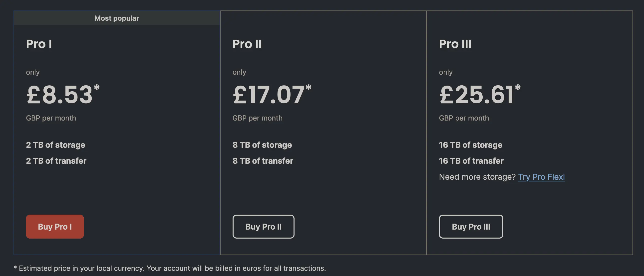This screenshot has height=276, width=644.
Task: Click the 16 TB of transfer text
Action: 471,161
